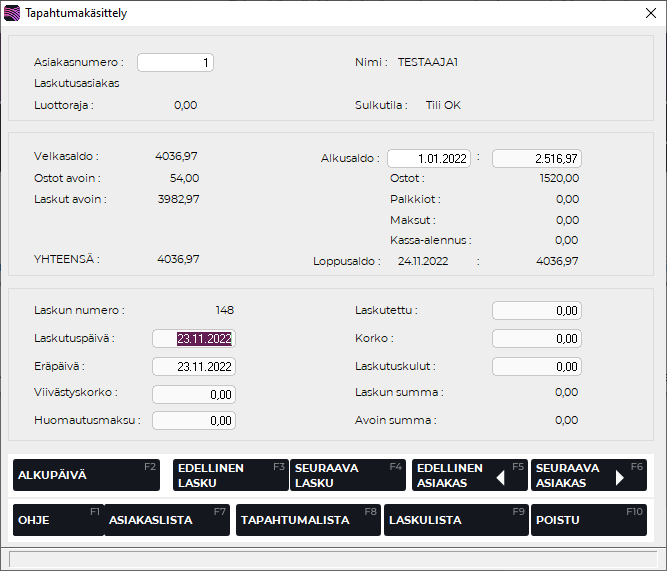Edit the Laskutuskulut field

pos(537,366)
